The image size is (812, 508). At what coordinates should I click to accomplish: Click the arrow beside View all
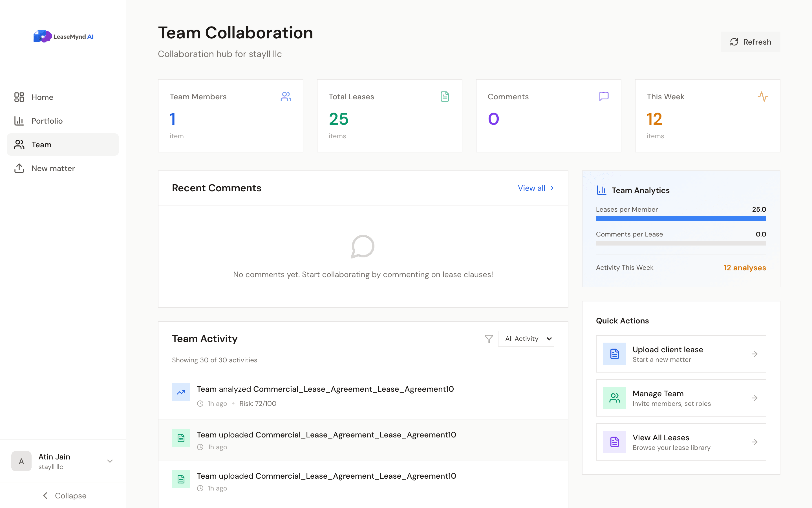coord(551,188)
